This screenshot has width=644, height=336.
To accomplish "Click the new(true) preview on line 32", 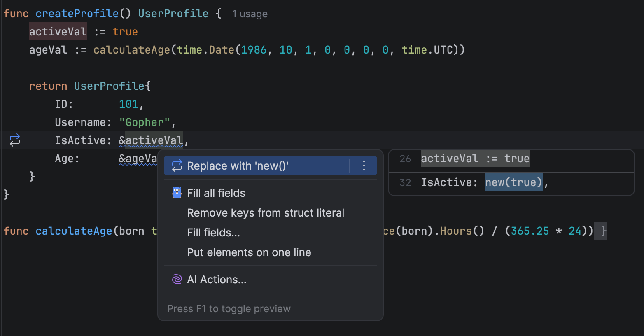I will 513,182.
